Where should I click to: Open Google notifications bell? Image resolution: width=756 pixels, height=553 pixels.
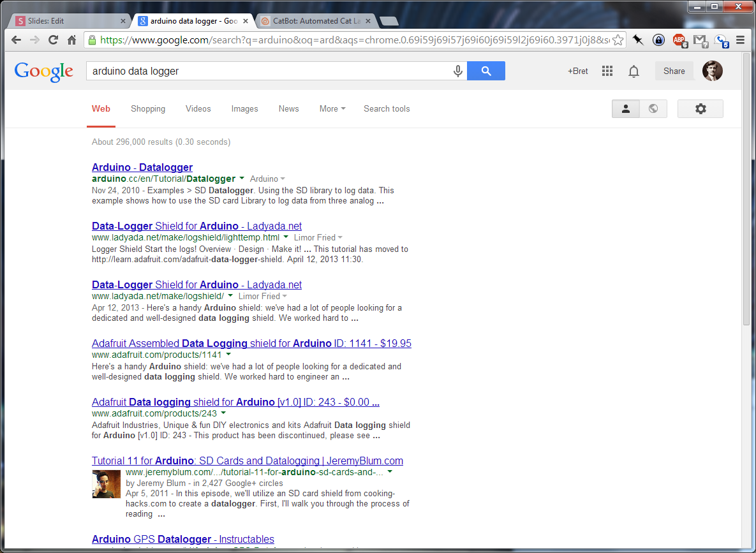(x=634, y=71)
